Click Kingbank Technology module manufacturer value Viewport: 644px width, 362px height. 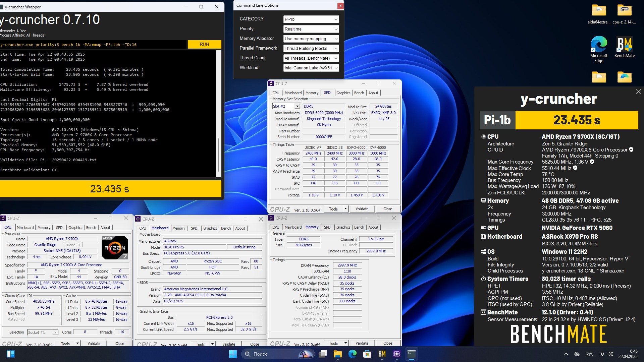324,119
